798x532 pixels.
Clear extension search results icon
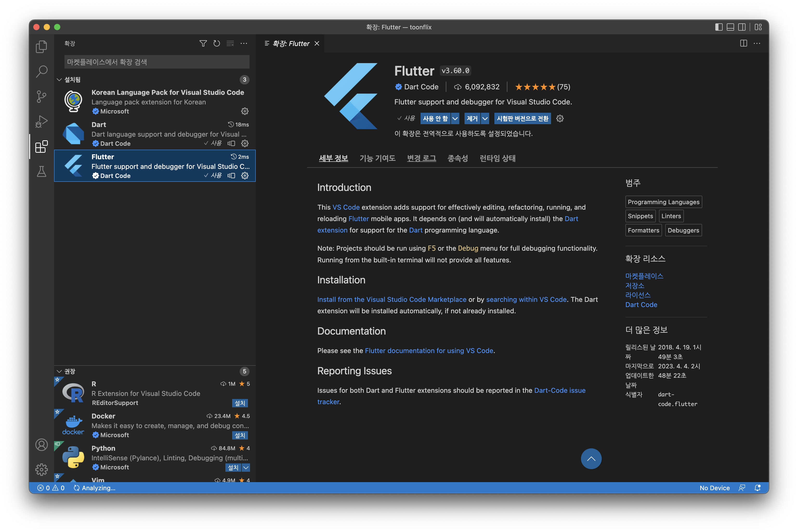pos(230,43)
